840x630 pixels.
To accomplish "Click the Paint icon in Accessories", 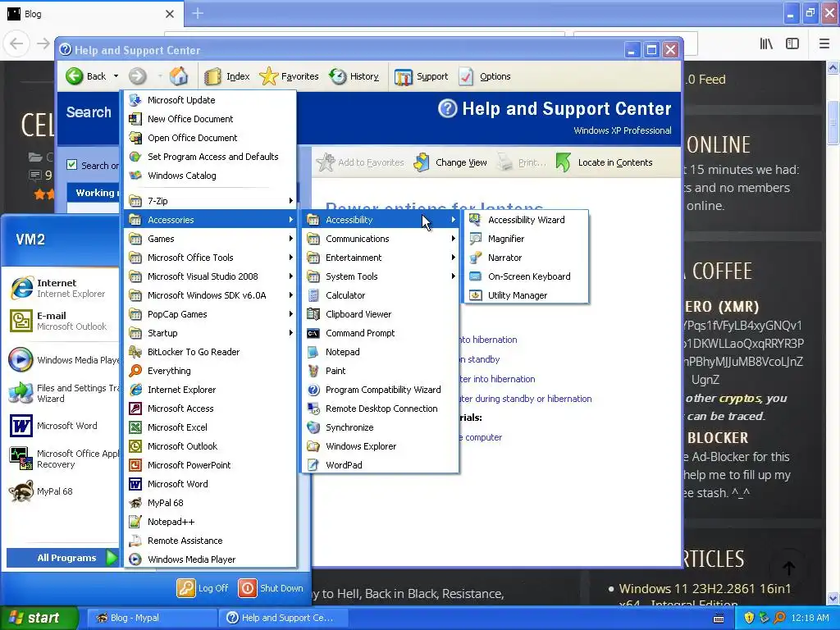I will 313,371.
